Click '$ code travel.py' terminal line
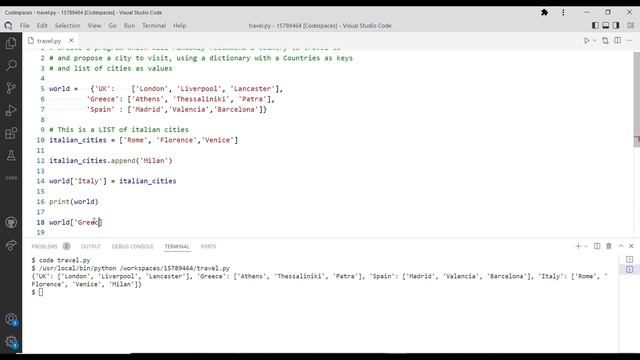Screen dimensions: 640x360 click(61, 260)
